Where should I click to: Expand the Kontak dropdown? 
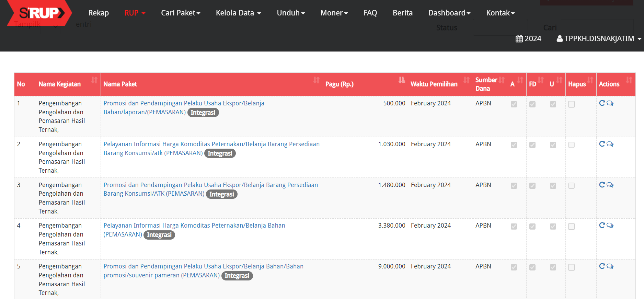click(x=500, y=13)
